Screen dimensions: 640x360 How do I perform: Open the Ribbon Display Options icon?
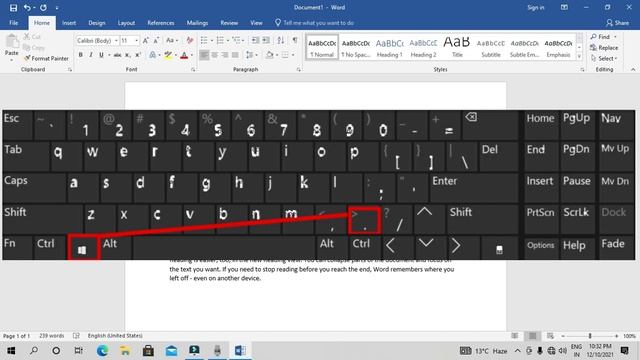[x=564, y=7]
